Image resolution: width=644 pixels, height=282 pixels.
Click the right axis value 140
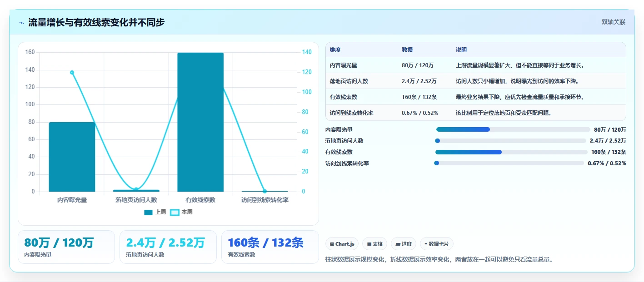(x=307, y=52)
